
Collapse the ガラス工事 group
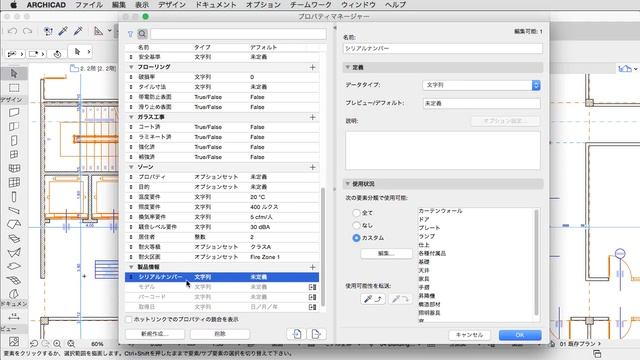[131, 117]
